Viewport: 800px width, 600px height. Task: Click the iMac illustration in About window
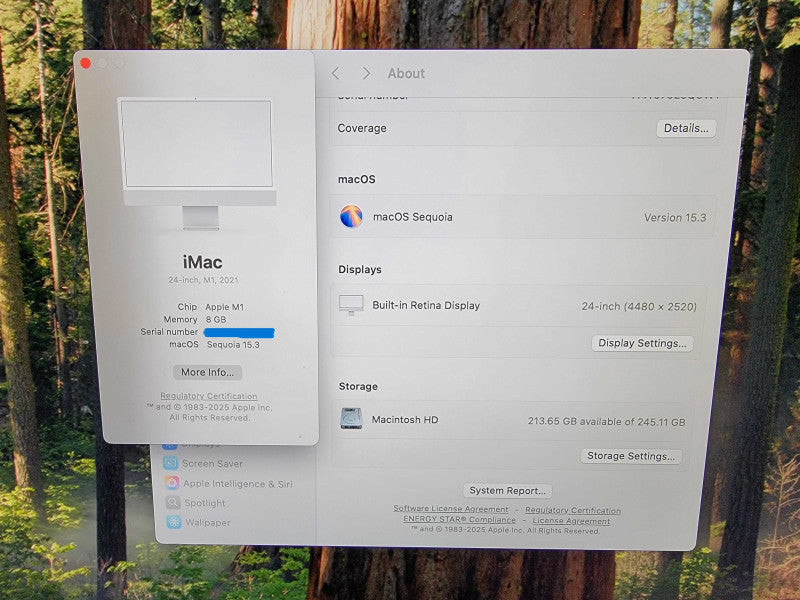198,164
